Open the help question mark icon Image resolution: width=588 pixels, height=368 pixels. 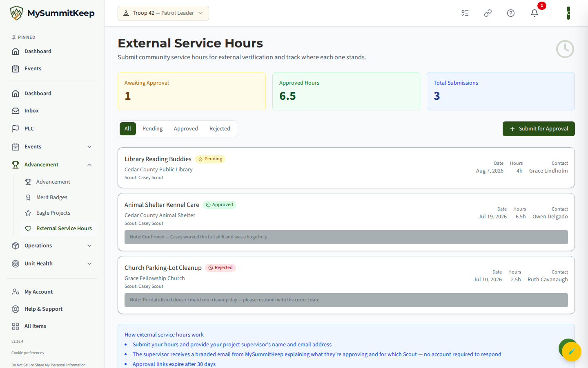coord(511,13)
